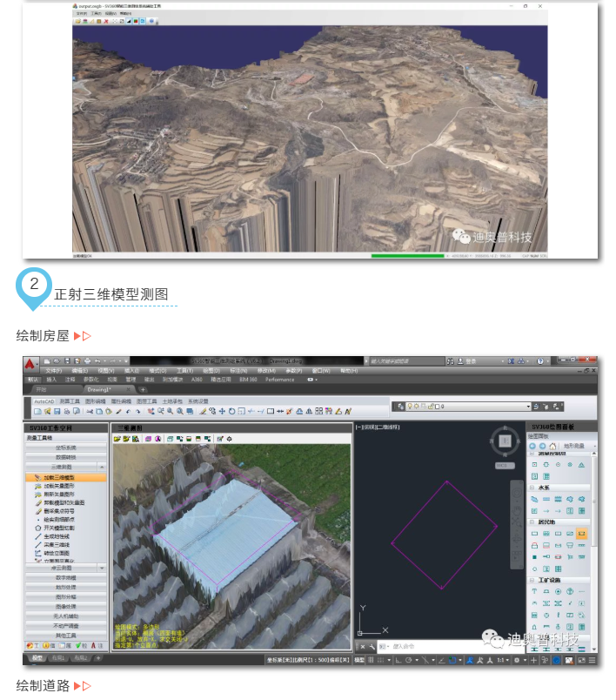Click the layer properties manager icon
Viewport: 616px width, 700px height.
coord(400,407)
